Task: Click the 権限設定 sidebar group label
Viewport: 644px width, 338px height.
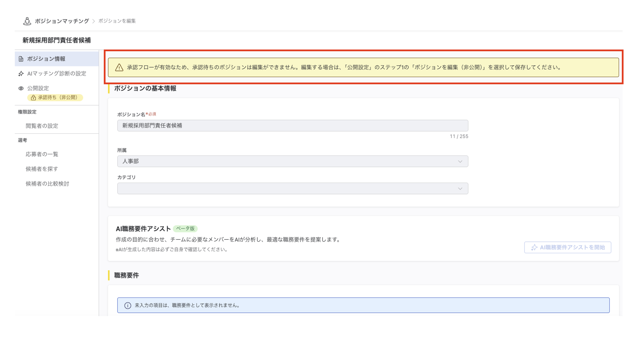Action: pos(27,112)
